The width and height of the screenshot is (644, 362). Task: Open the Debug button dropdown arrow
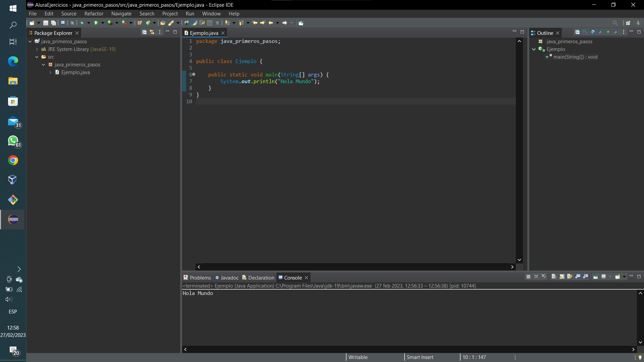89,23
